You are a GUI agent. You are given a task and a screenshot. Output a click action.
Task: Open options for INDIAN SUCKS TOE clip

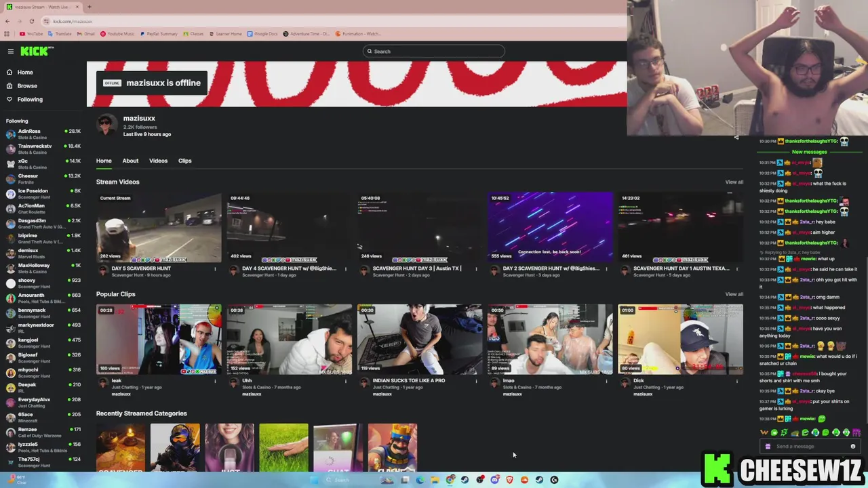476,381
